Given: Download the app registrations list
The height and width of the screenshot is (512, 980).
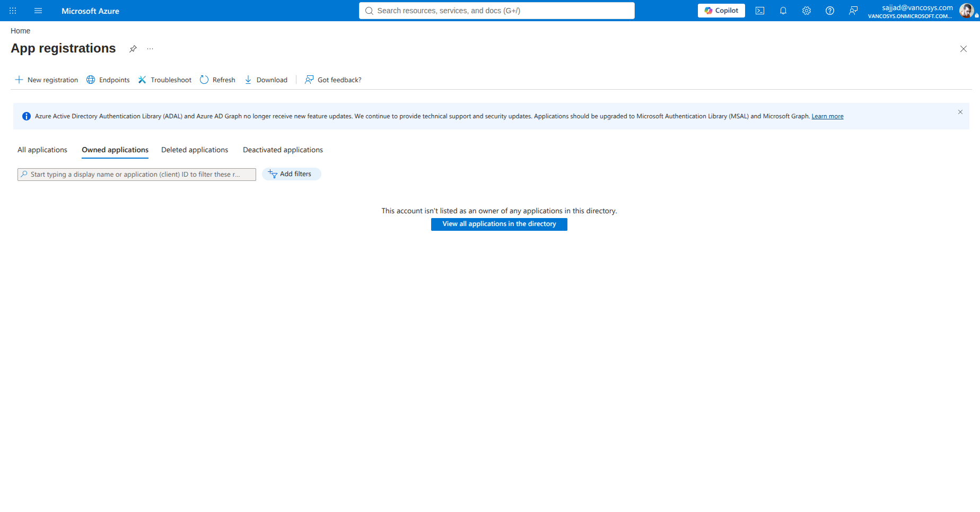Looking at the screenshot, I should pos(266,80).
